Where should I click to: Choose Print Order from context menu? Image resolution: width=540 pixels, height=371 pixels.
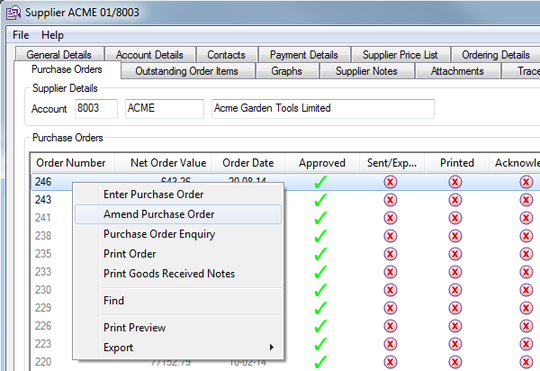178,254
